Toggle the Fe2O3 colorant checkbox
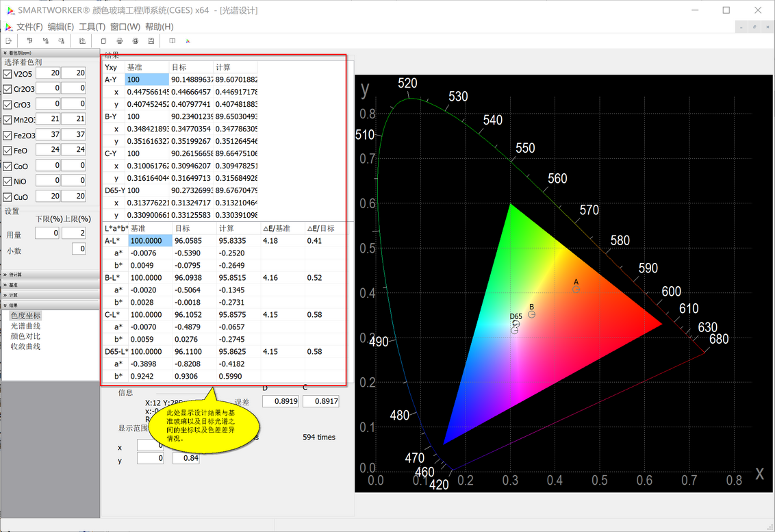This screenshot has height=532, width=775. 8,136
